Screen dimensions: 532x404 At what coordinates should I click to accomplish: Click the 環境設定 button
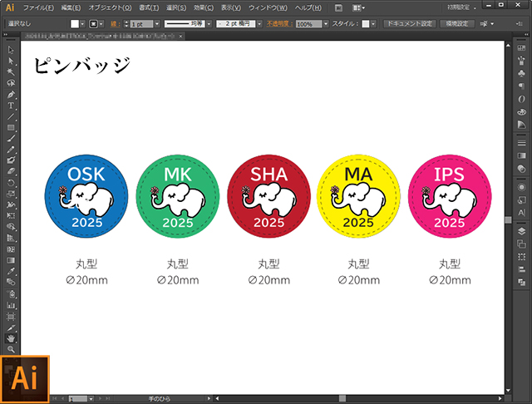pyautogui.click(x=457, y=24)
